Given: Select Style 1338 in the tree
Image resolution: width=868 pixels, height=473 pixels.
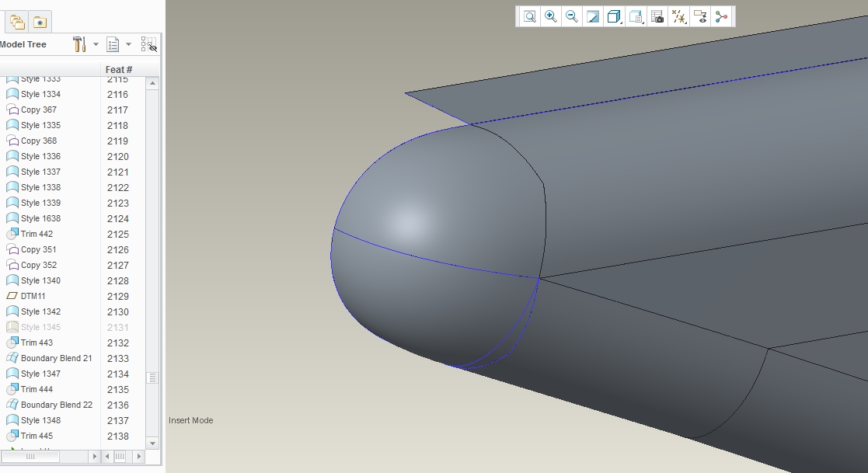Looking at the screenshot, I should point(40,187).
